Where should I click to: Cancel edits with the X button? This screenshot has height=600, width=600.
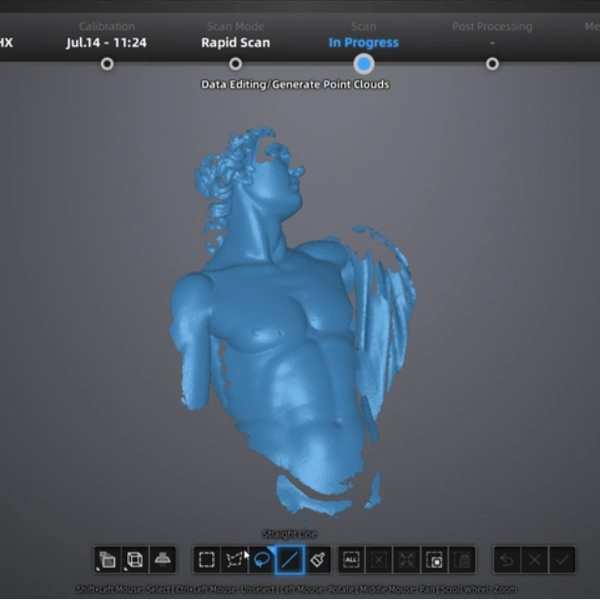tap(535, 560)
